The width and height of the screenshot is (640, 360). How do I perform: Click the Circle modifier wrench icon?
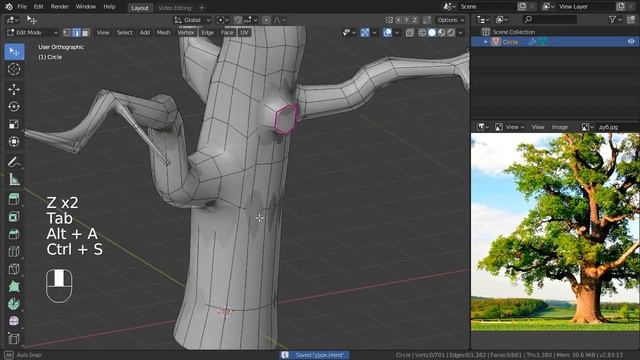[532, 42]
